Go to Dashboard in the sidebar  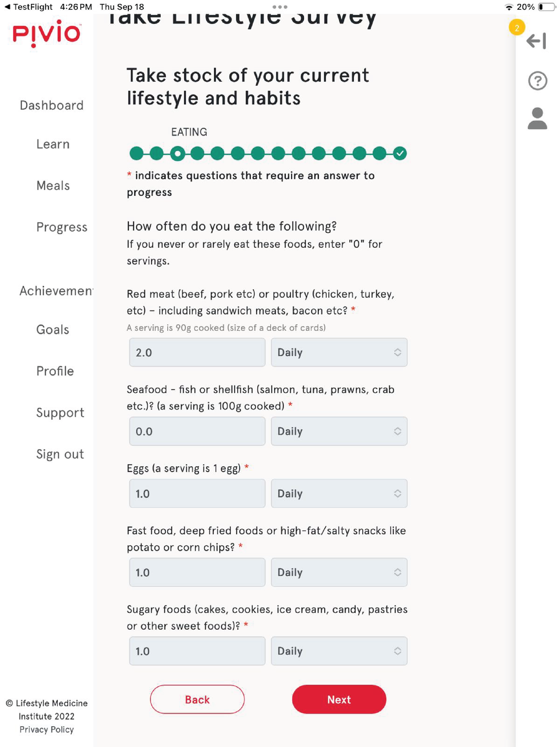coord(52,105)
